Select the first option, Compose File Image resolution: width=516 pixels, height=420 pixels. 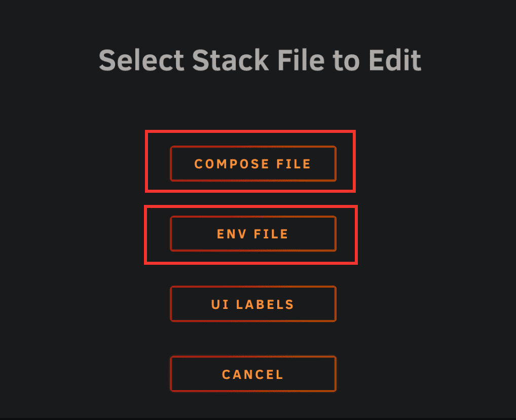point(253,164)
